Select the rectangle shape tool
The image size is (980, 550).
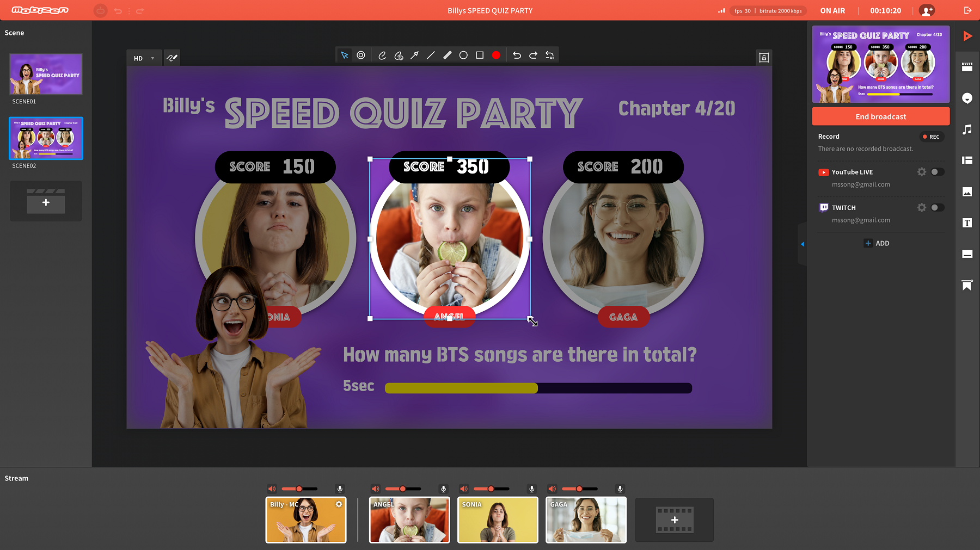(480, 55)
